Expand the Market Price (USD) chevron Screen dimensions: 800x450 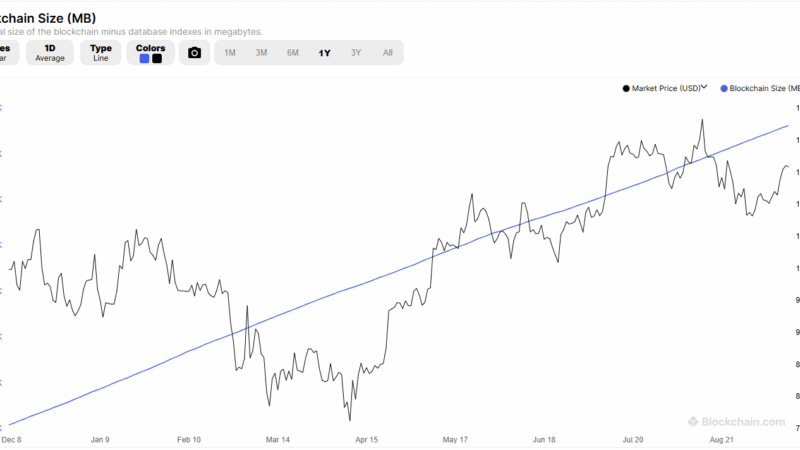click(x=704, y=88)
